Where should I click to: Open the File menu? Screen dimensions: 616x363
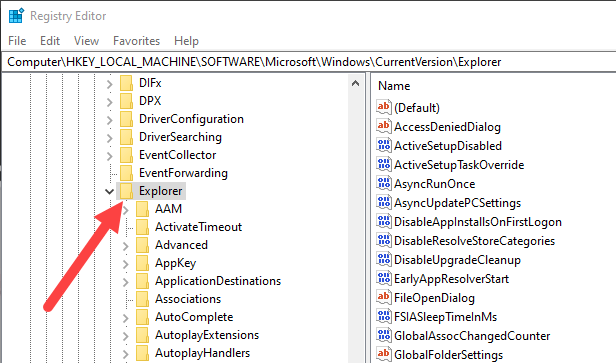click(17, 41)
